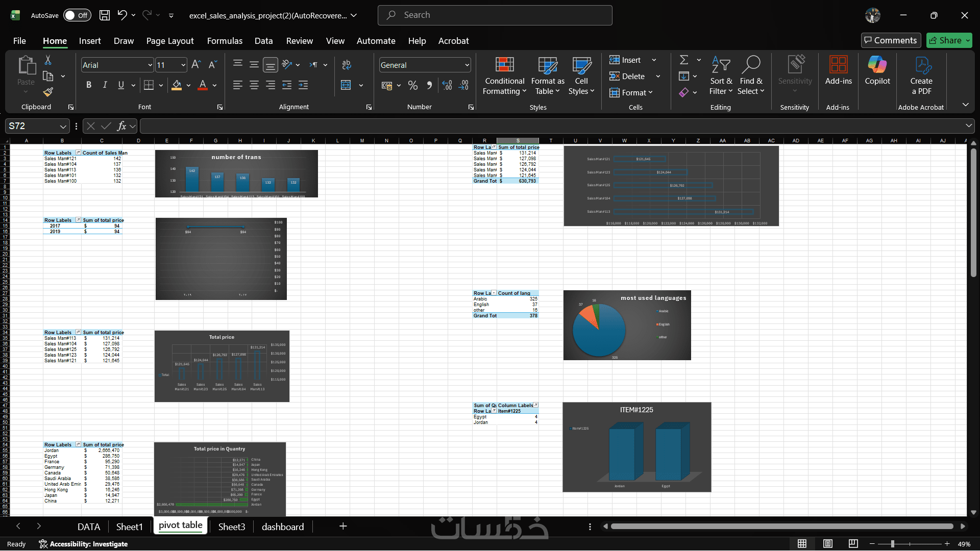Apply Wrap Text to the cell

click(x=347, y=65)
